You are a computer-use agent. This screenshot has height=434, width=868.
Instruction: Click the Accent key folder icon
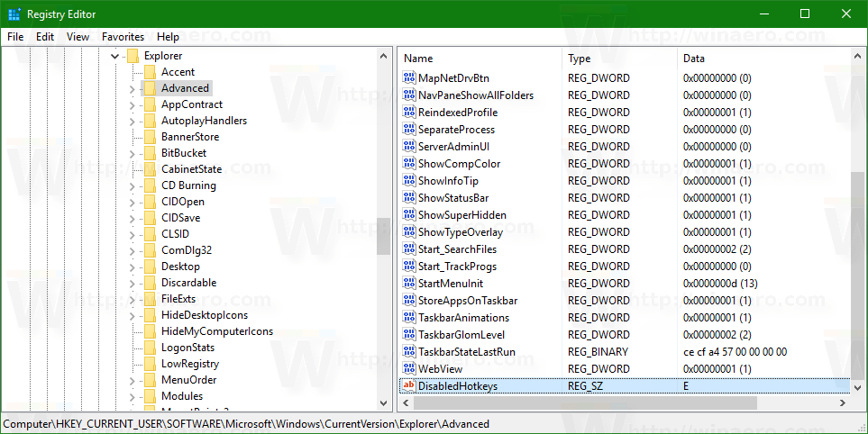point(150,72)
